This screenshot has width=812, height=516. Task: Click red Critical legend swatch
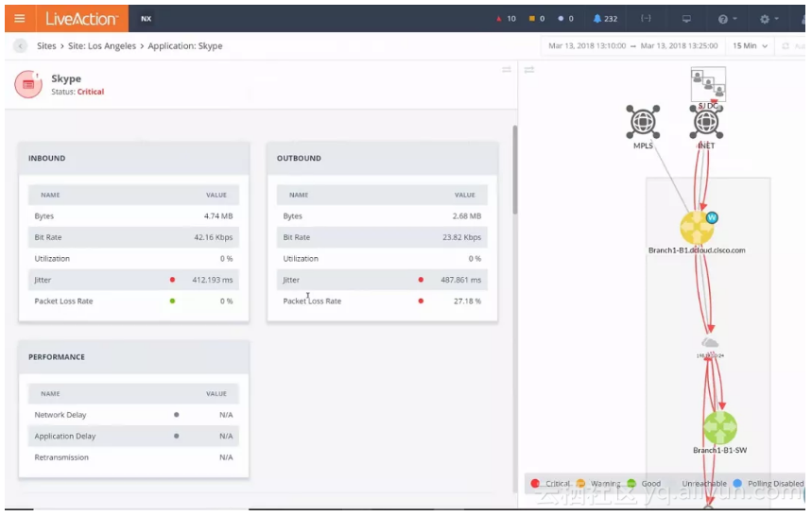point(535,483)
